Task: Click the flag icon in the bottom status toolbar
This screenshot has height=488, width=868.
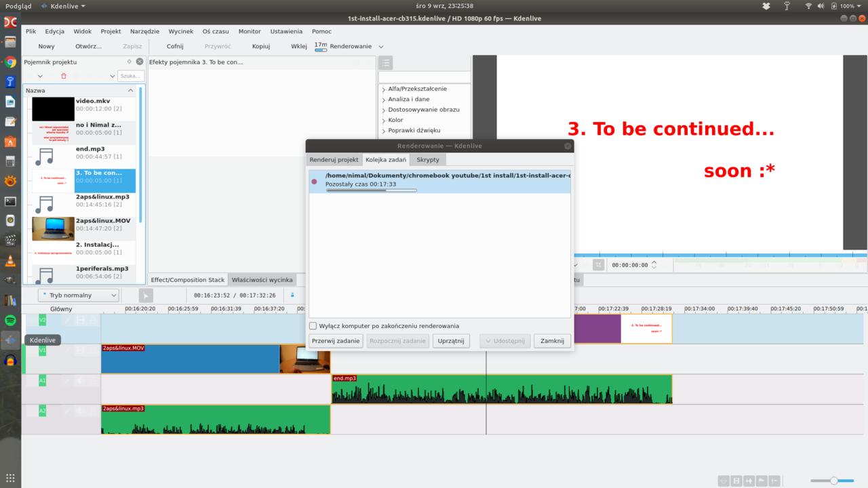Action: [x=762, y=481]
